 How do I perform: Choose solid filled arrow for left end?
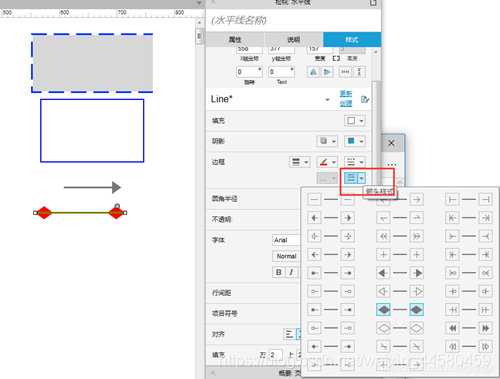314,218
